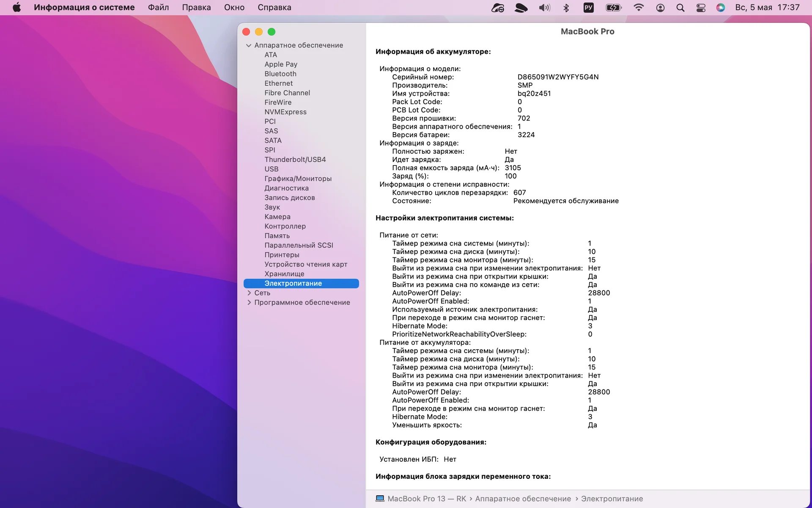Select Ethernet in sidebar
The image size is (812, 508).
pos(278,83)
